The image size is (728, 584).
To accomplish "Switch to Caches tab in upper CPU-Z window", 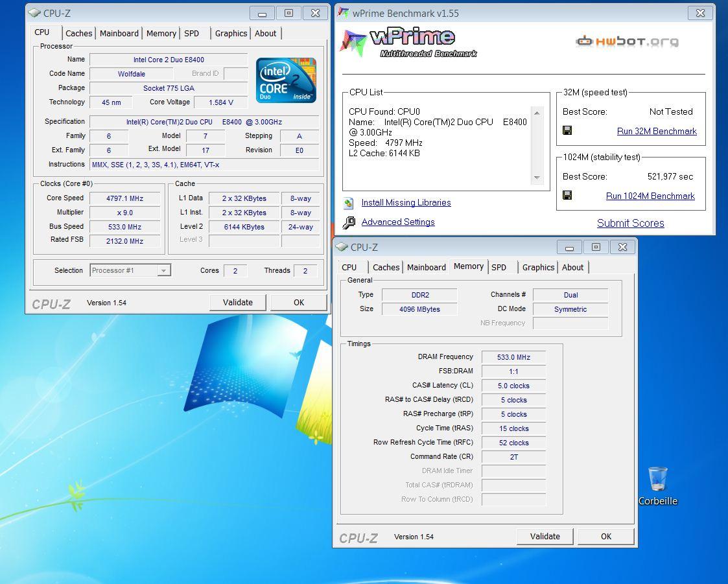I will (x=78, y=34).
